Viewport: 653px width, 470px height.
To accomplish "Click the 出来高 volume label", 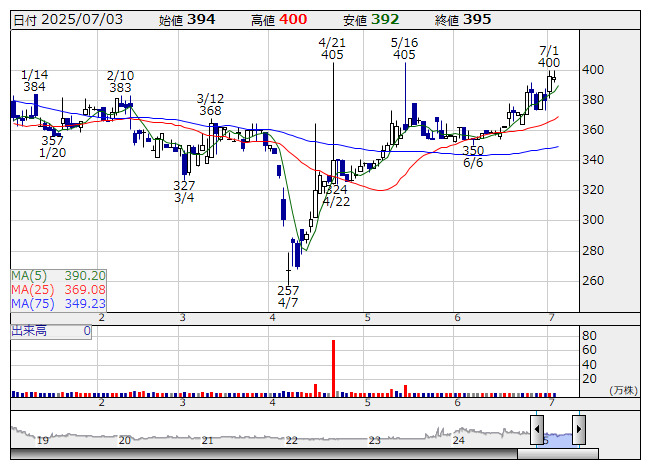I will point(30,330).
